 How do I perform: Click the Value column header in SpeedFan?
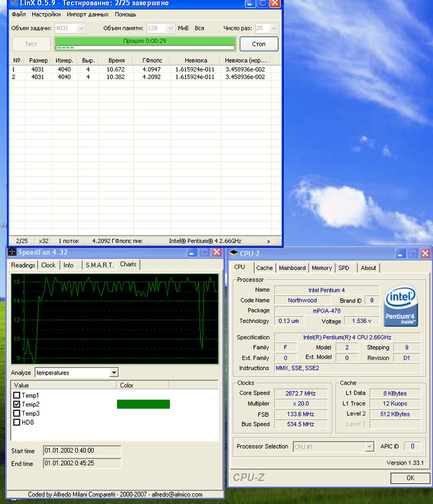63,385
